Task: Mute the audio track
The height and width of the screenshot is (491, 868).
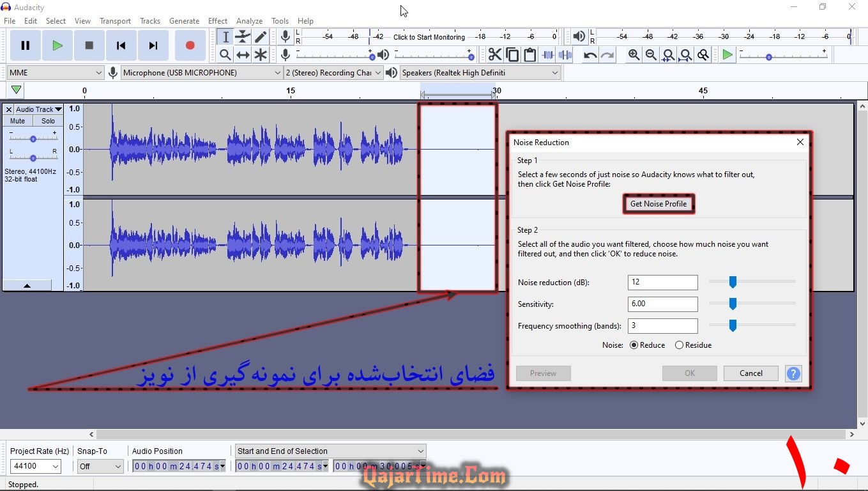Action: tap(18, 121)
